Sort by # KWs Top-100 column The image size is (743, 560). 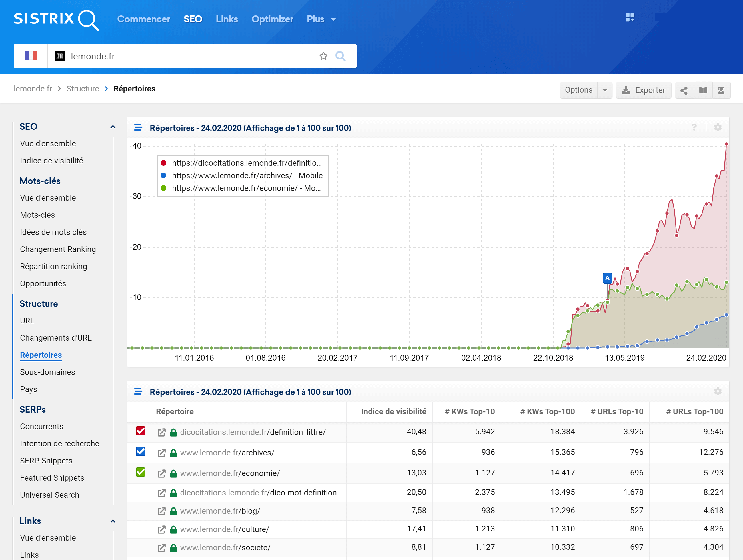tap(547, 412)
